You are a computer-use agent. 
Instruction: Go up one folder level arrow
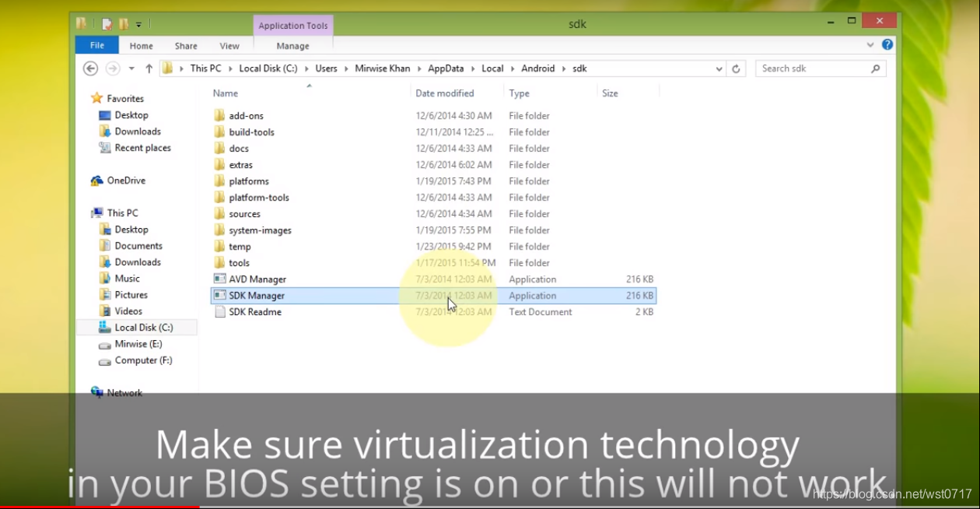coord(149,68)
